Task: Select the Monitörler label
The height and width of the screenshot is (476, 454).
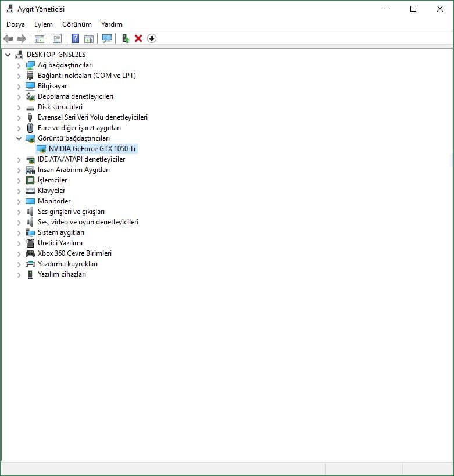Action: (x=54, y=201)
